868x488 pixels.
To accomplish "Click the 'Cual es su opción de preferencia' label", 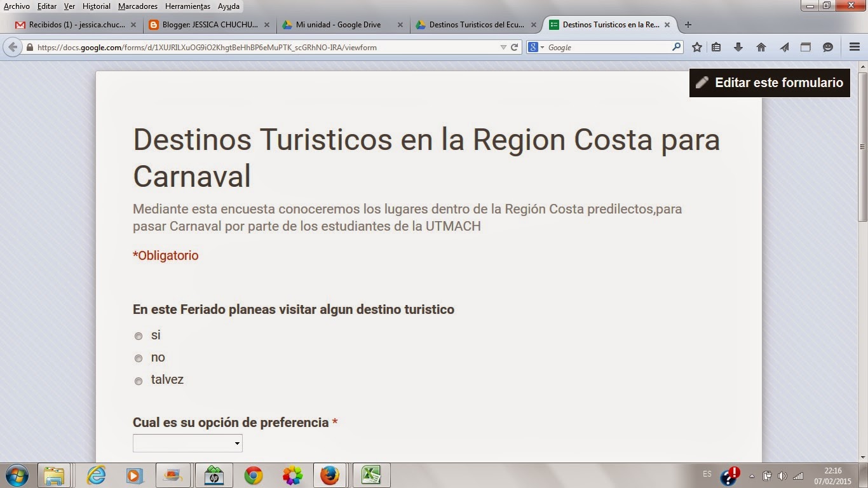I will [x=231, y=423].
